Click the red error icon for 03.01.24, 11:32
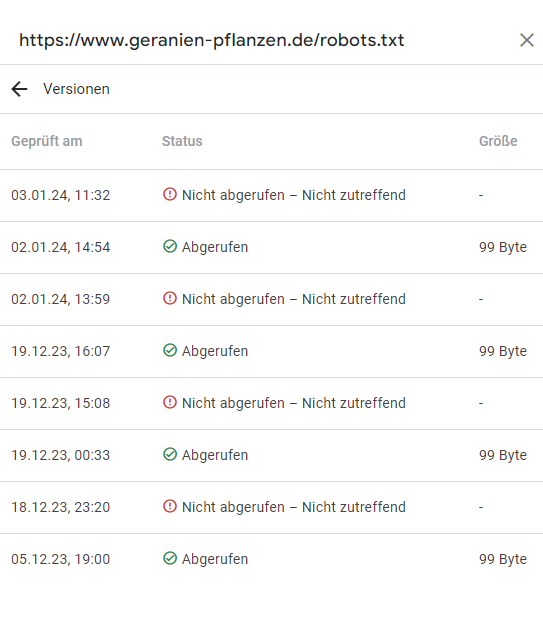Screen dimensions: 543x624 click(x=170, y=194)
